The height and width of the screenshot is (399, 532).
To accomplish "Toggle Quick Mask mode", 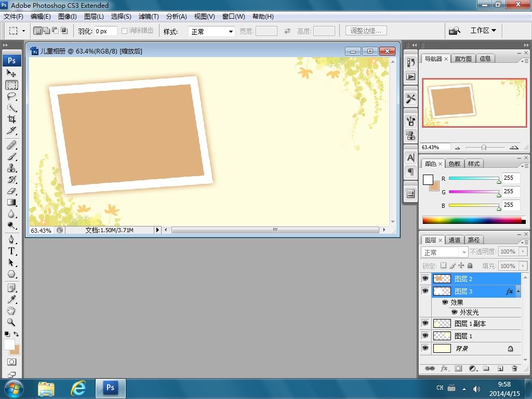I will (x=11, y=362).
